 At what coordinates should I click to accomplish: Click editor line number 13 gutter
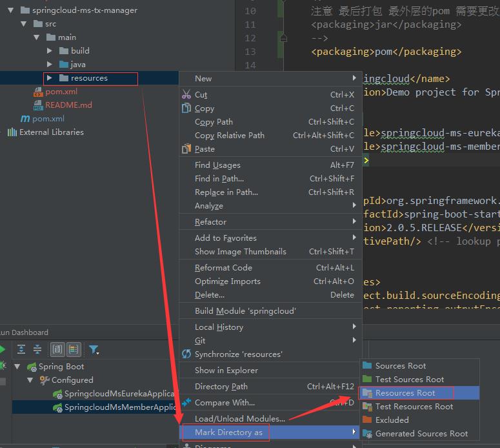pyautogui.click(x=250, y=52)
